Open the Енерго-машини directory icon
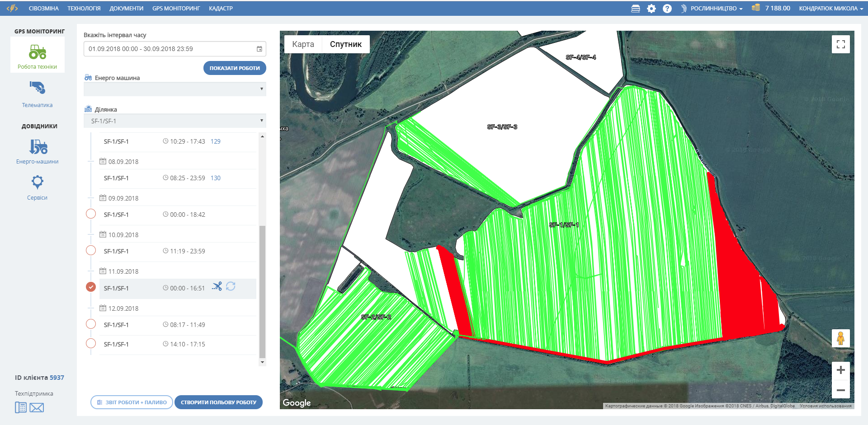868x425 pixels. click(38, 147)
